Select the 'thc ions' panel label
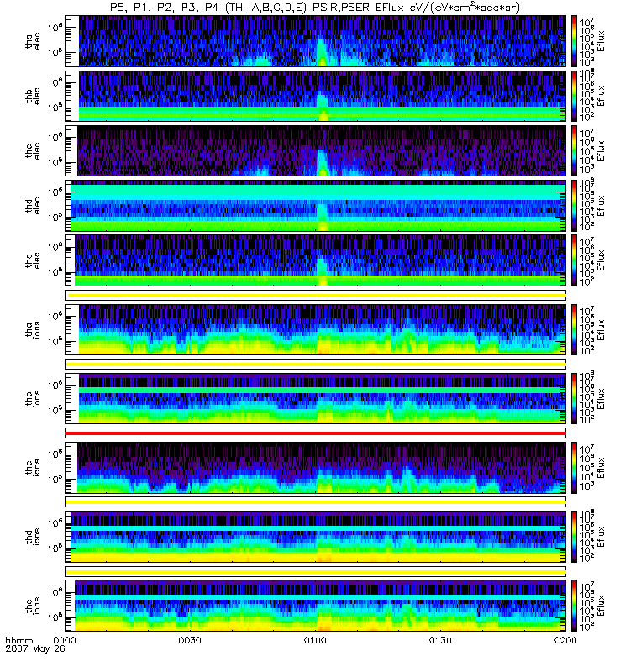630x672 pixels. pyautogui.click(x=33, y=468)
